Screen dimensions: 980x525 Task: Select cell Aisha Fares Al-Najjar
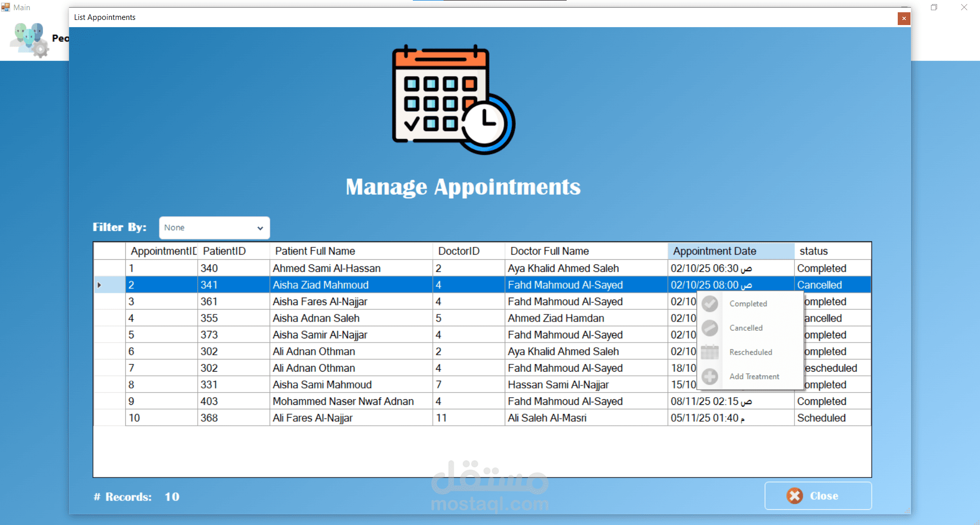pos(351,302)
